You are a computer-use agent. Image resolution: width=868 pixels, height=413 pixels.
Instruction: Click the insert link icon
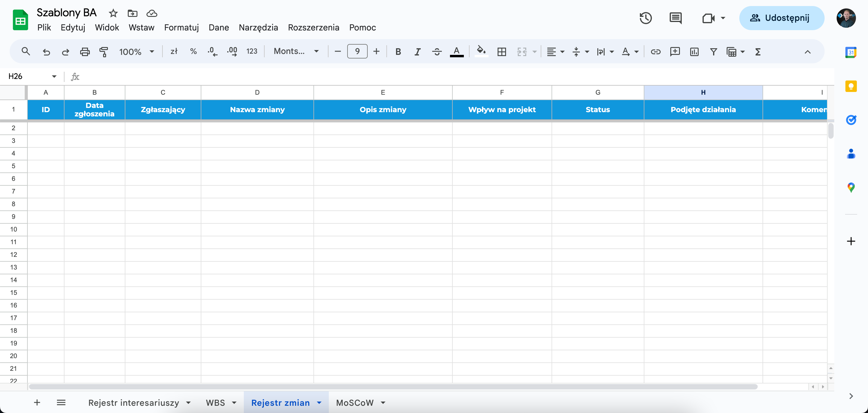click(x=656, y=52)
